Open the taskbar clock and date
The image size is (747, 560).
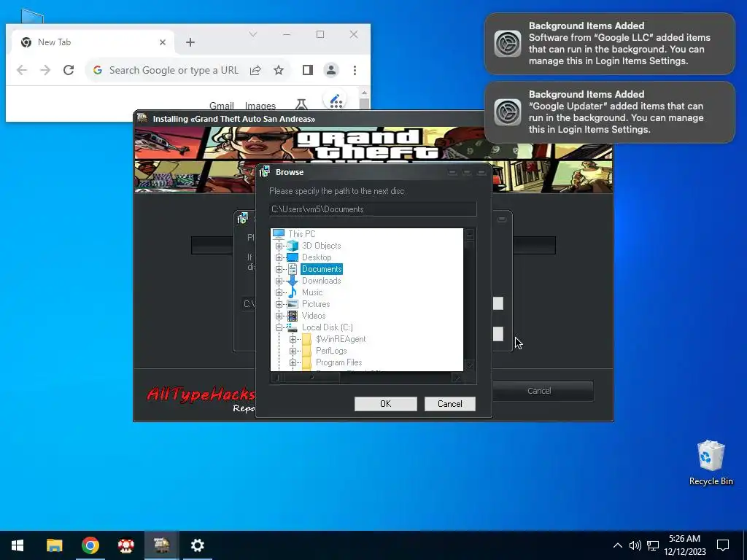pyautogui.click(x=685, y=545)
